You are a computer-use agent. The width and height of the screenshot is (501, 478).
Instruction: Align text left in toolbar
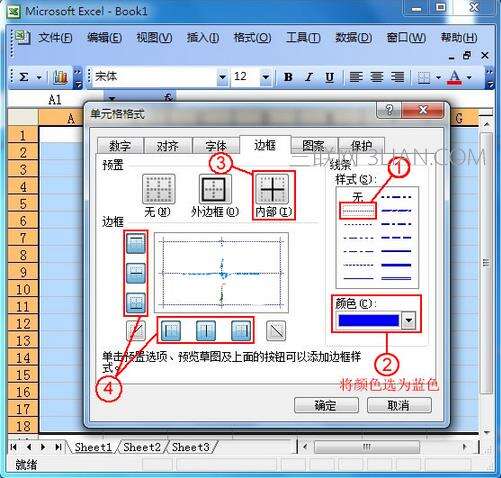pos(356,77)
